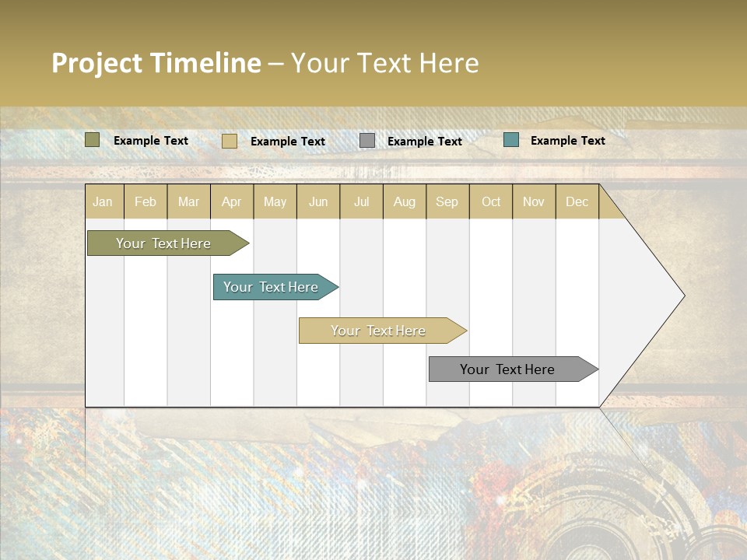Click the tan legend swatch
747x560 pixels.
pos(230,141)
